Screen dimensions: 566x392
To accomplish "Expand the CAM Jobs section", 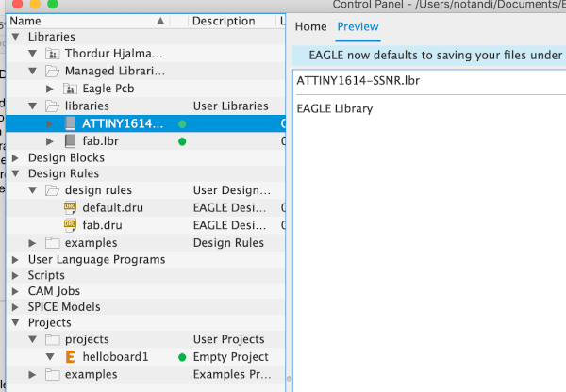I will point(15,291).
